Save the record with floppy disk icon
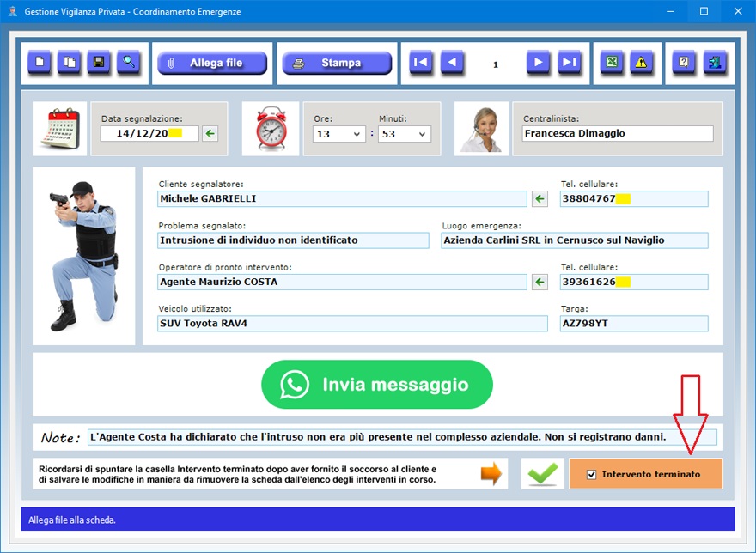 coord(99,63)
